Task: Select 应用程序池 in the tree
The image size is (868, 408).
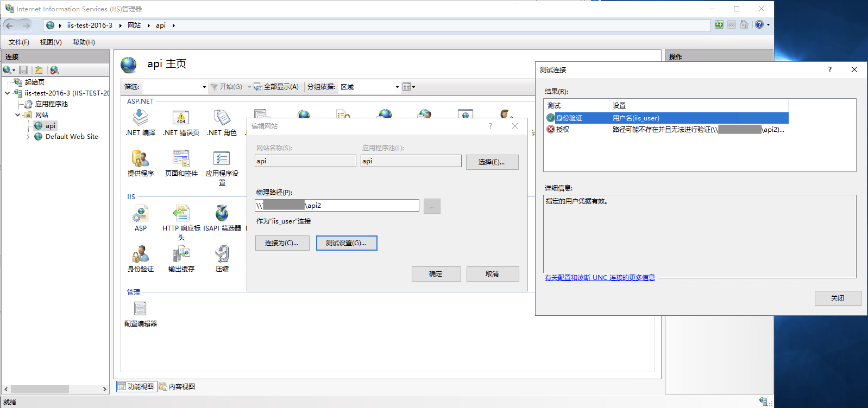Action: 52,104
